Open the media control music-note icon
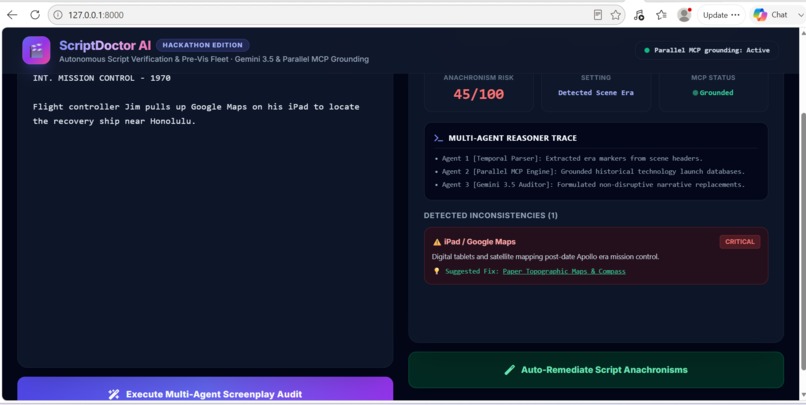The image size is (806, 405). 638,15
